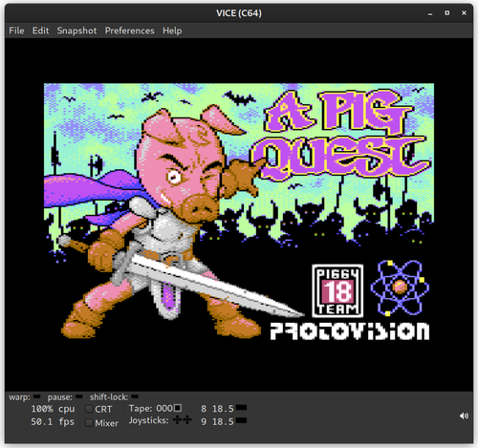Open the Help menu
The image size is (478, 448).
(x=172, y=31)
